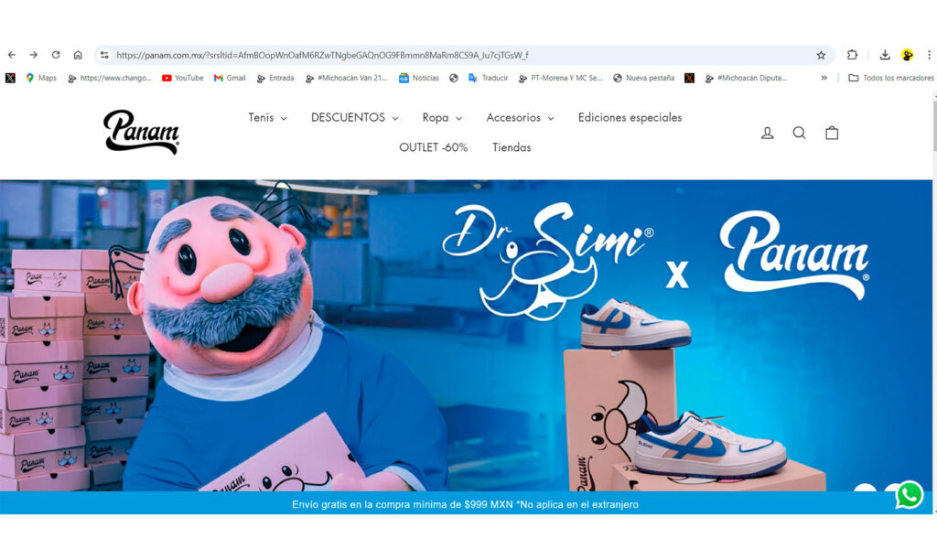Open the site search icon
The width and height of the screenshot is (937, 560).
[799, 133]
